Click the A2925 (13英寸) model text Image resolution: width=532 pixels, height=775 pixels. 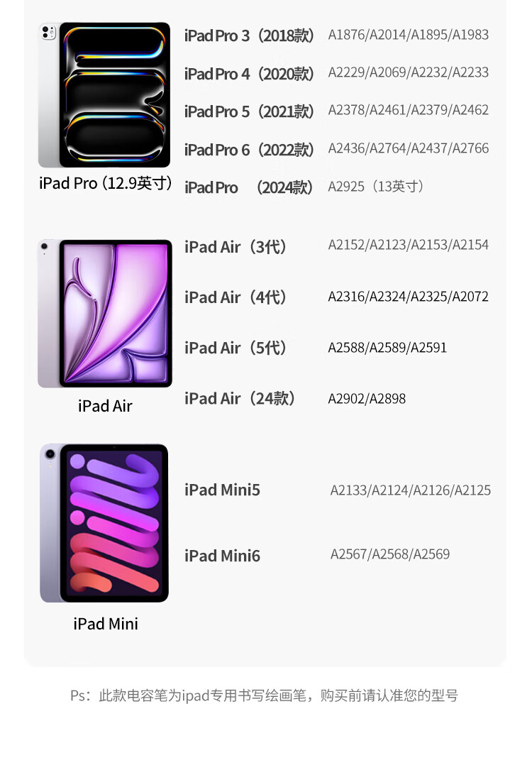click(375, 187)
